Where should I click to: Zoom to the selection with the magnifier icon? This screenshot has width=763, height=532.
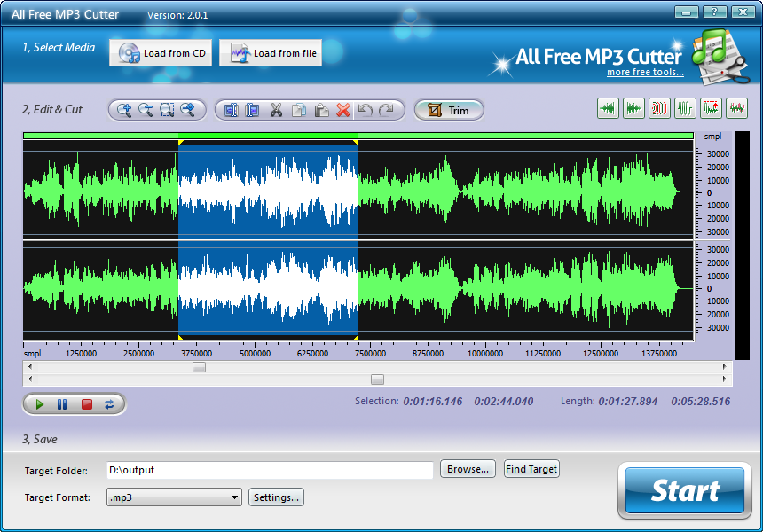coord(167,110)
